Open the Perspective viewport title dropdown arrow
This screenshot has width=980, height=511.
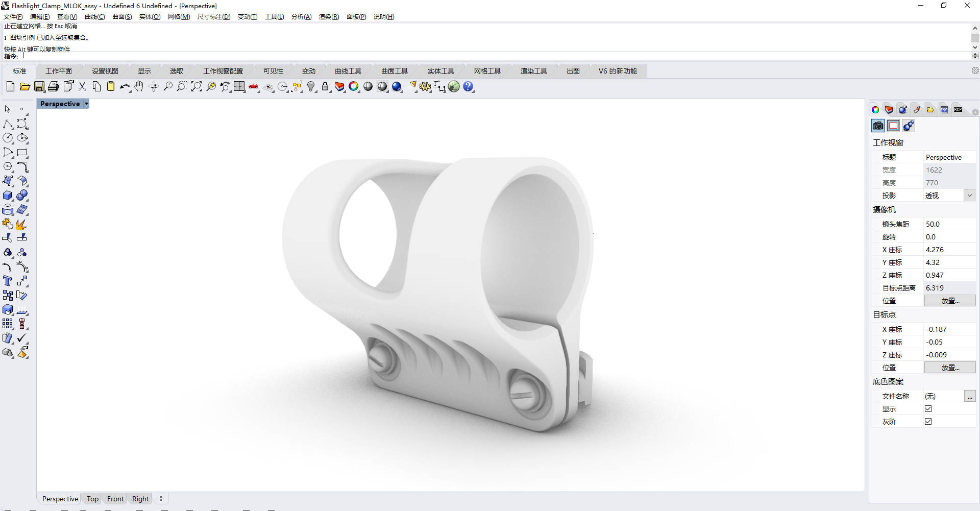[x=86, y=104]
